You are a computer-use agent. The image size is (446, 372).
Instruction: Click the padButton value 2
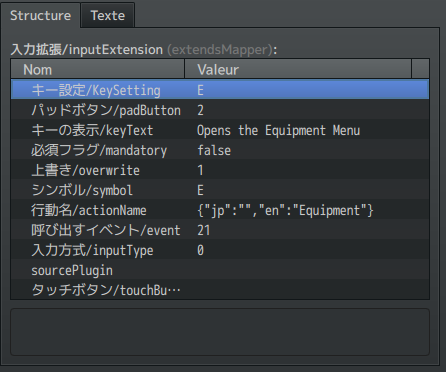pyautogui.click(x=200, y=110)
